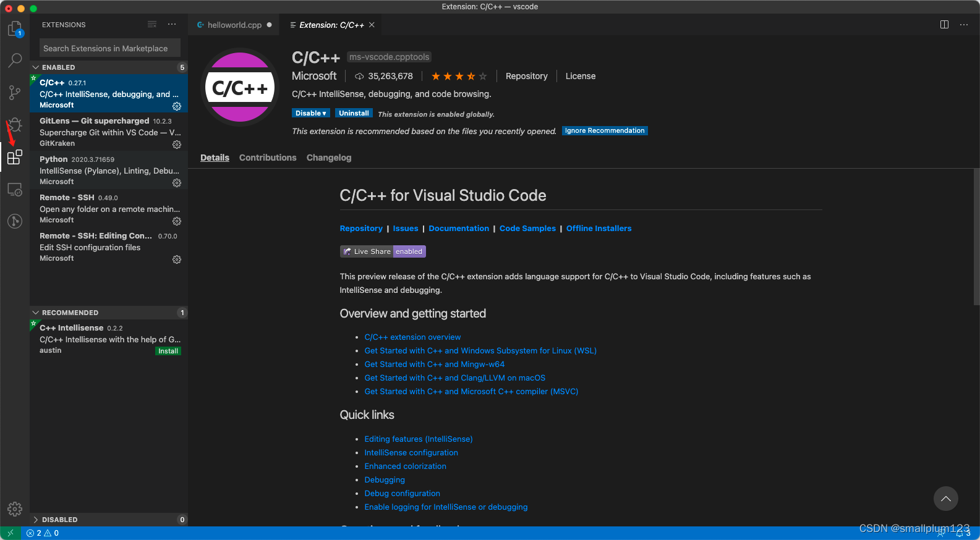Open Enhanced colorization link

(x=406, y=466)
